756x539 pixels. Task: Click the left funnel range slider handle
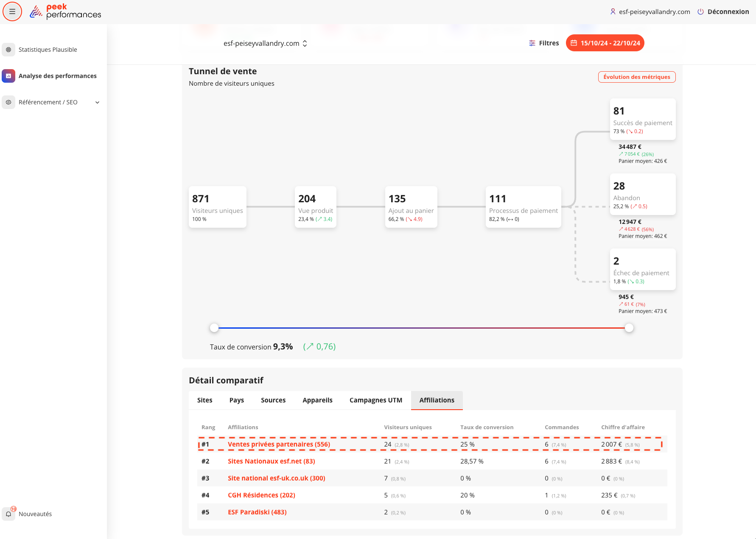pyautogui.click(x=214, y=328)
